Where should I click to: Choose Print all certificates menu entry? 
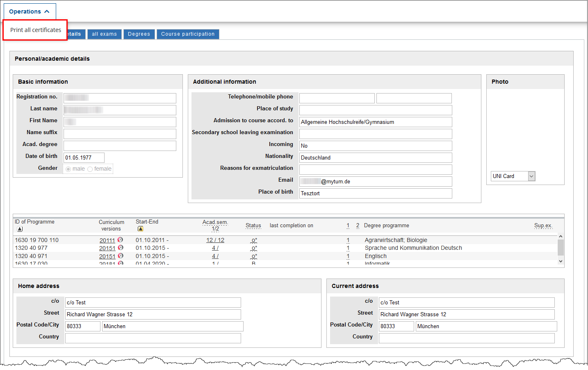pyautogui.click(x=36, y=30)
